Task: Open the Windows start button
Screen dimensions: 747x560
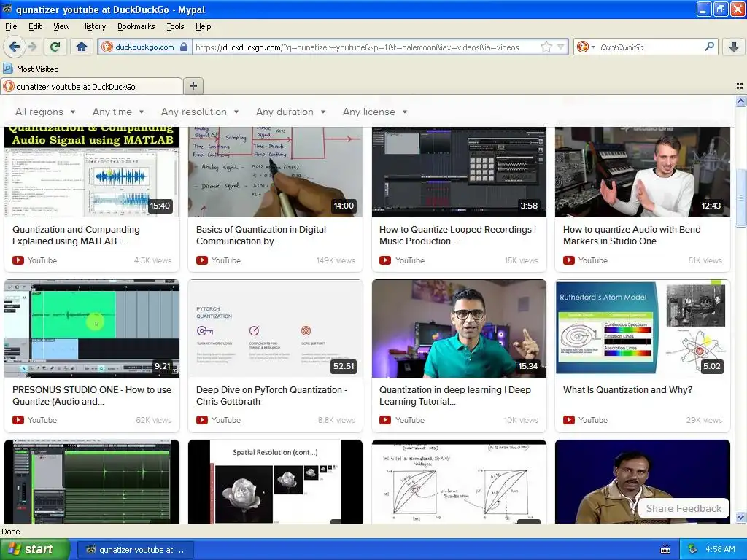Action: click(34, 550)
